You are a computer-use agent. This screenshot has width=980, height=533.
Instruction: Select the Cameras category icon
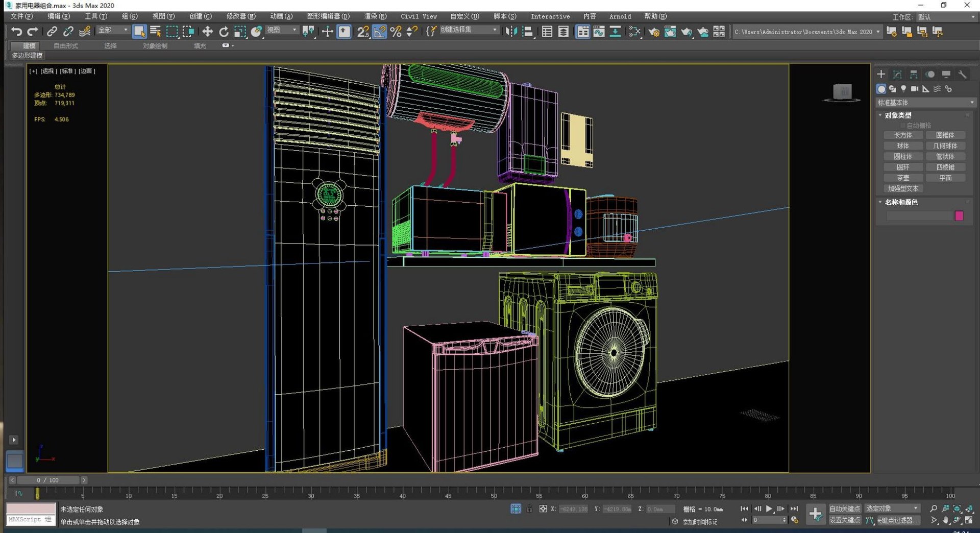[x=915, y=89]
